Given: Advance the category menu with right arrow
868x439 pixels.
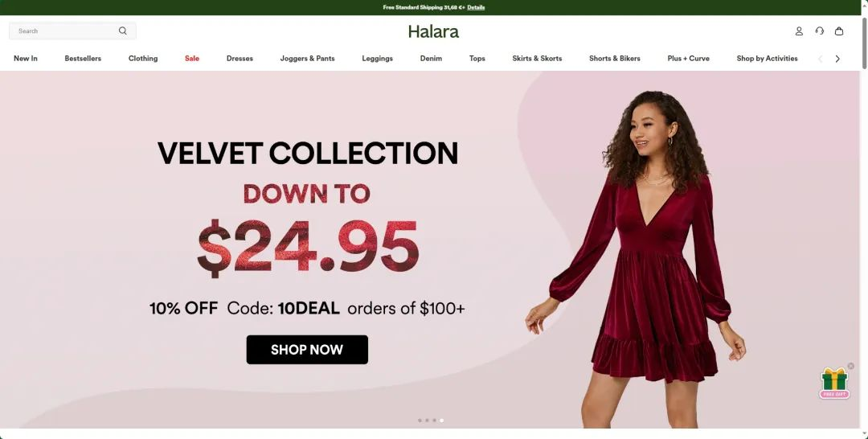Looking at the screenshot, I should pos(837,59).
